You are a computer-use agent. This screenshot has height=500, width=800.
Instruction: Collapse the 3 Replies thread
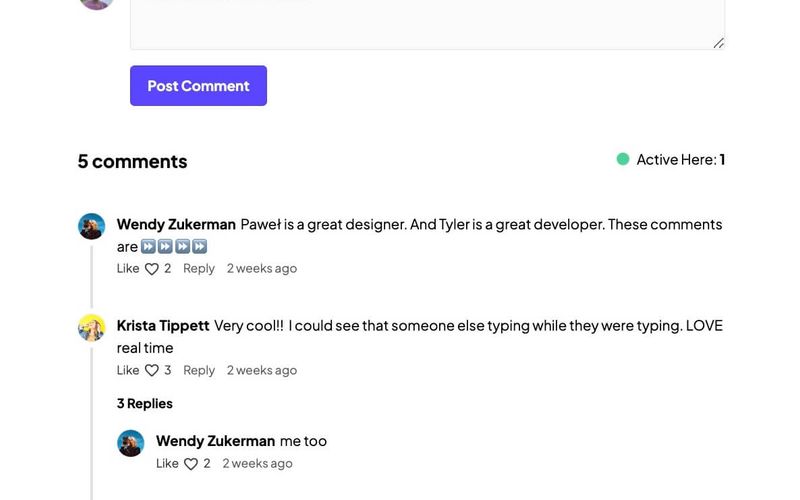coord(145,404)
